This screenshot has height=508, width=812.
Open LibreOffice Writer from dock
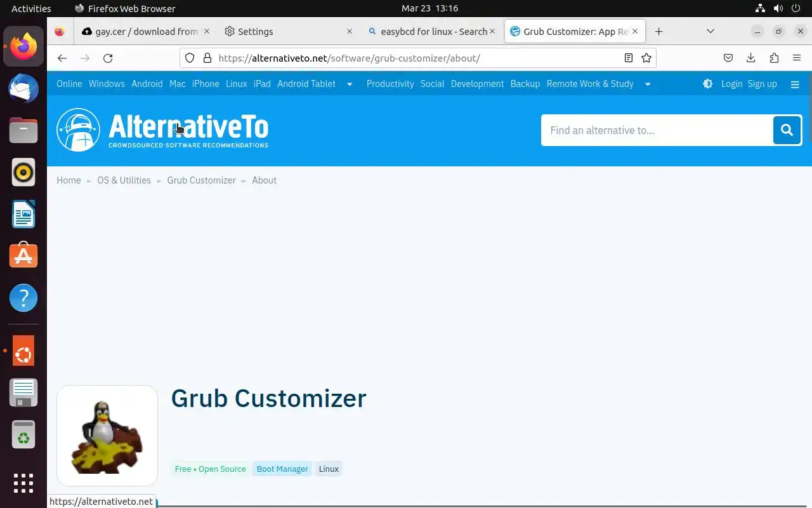23,214
